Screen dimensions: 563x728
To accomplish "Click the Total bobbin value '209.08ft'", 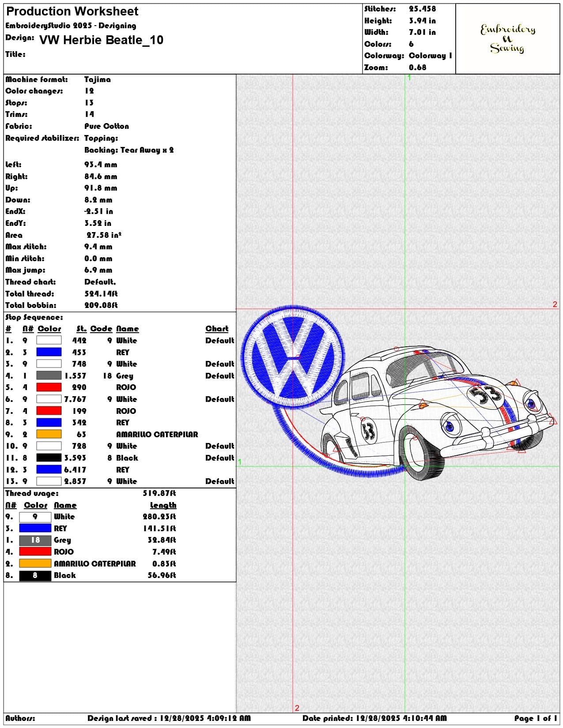I will (101, 305).
